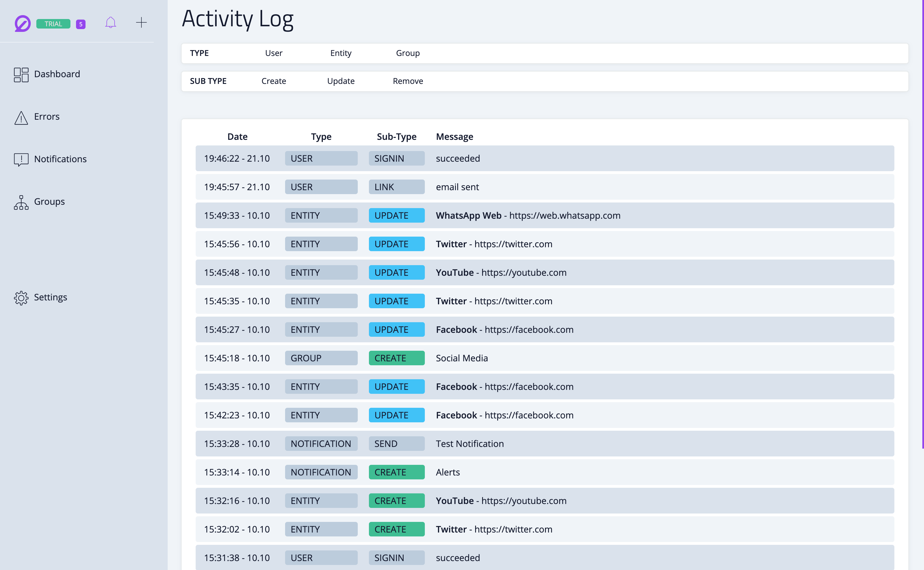The height and width of the screenshot is (570, 924).
Task: Toggle the User type filter
Action: (x=273, y=53)
